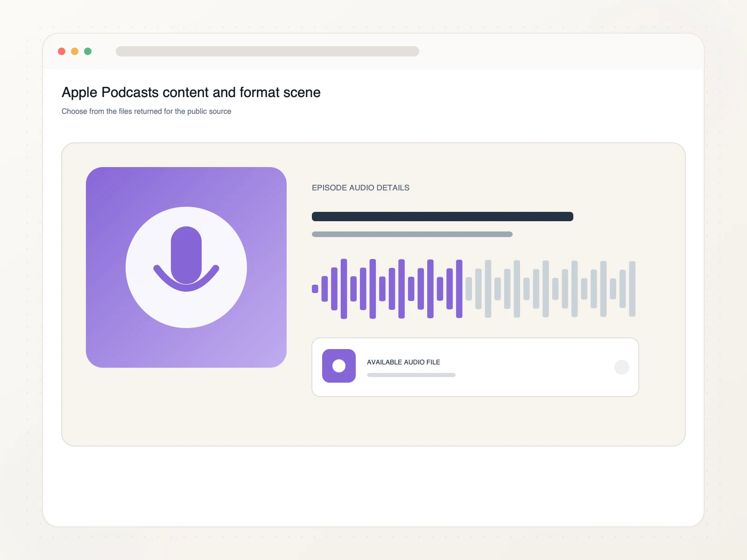Click the "EPISODE AUDIO DETAILS" heading
Screen dimensions: 747x560
[x=360, y=188]
